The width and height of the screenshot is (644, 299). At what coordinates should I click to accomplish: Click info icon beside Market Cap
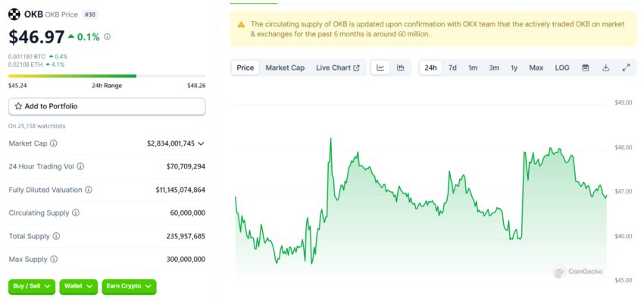53,143
